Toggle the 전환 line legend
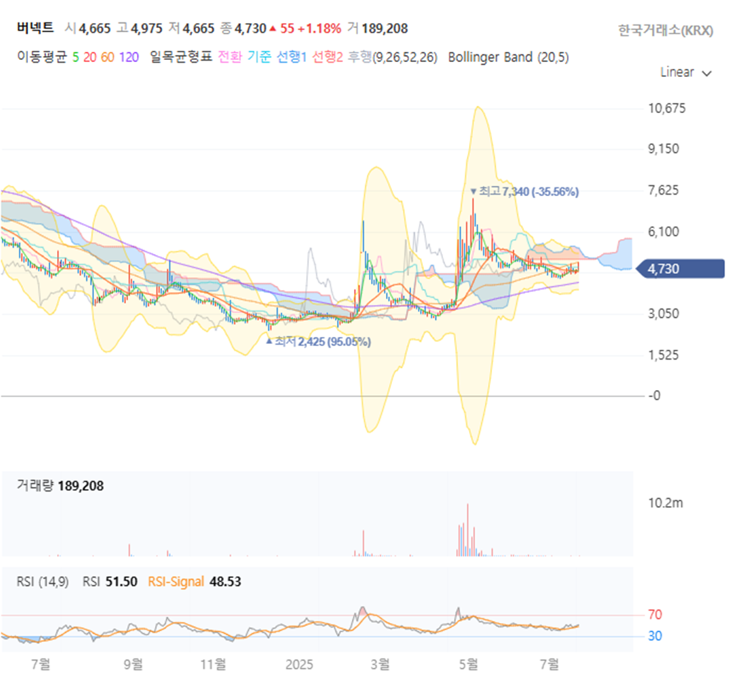Image resolution: width=729 pixels, height=700 pixels. click(229, 57)
